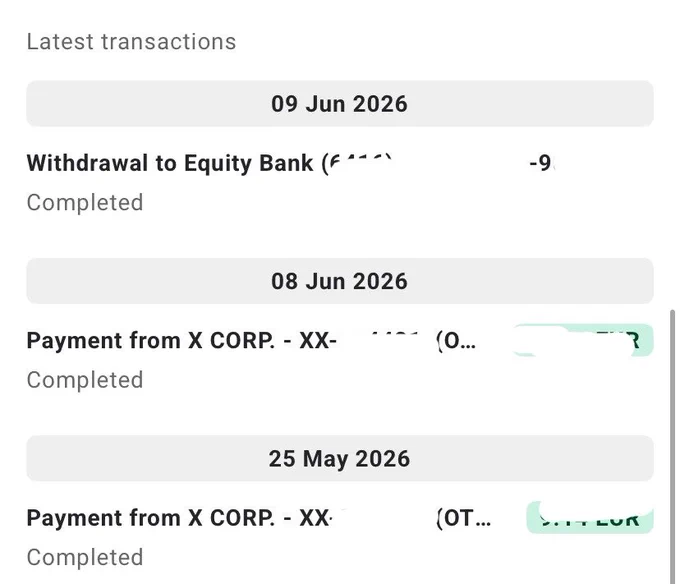The image size is (680, 584).
Task: Select the 09 Jun 2026 date header
Action: click(340, 104)
